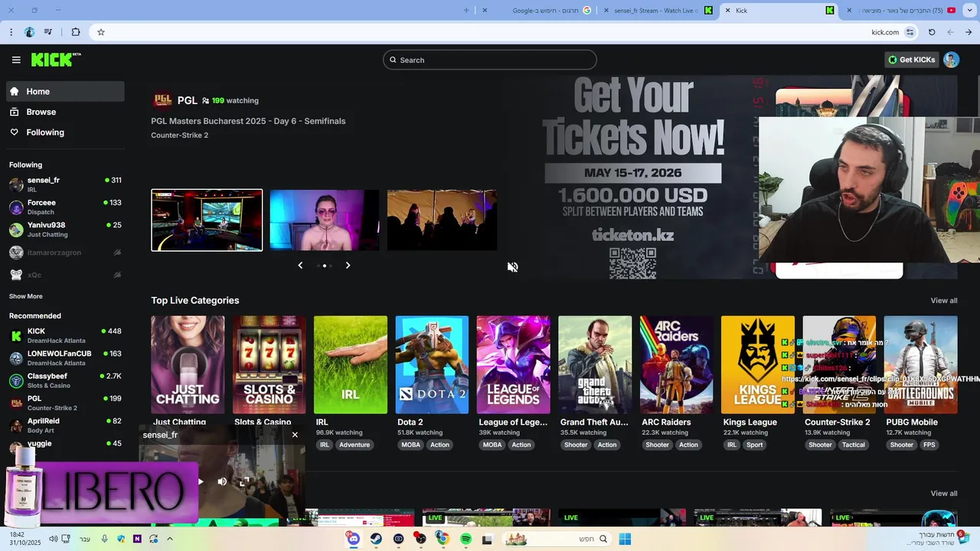The width and height of the screenshot is (980, 551).
Task: Go to the previous featured stream
Action: pos(300,266)
